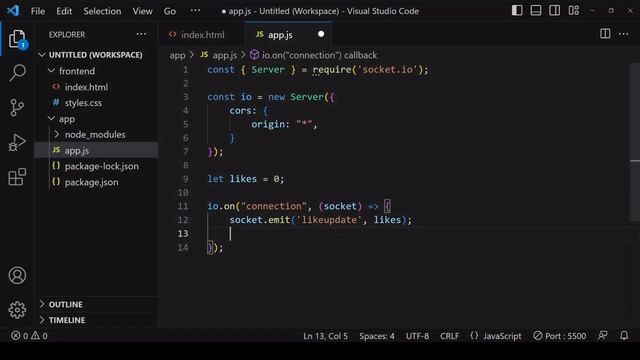Click the word 'likes' on line 9
The height and width of the screenshot is (360, 640).
[x=243, y=179]
